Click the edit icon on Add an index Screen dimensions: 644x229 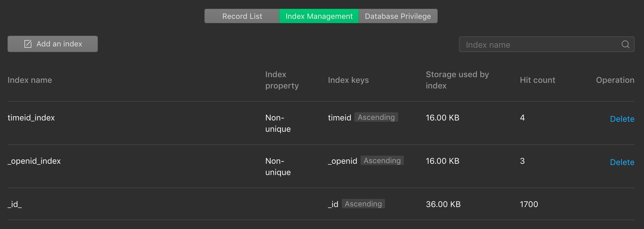tap(28, 44)
